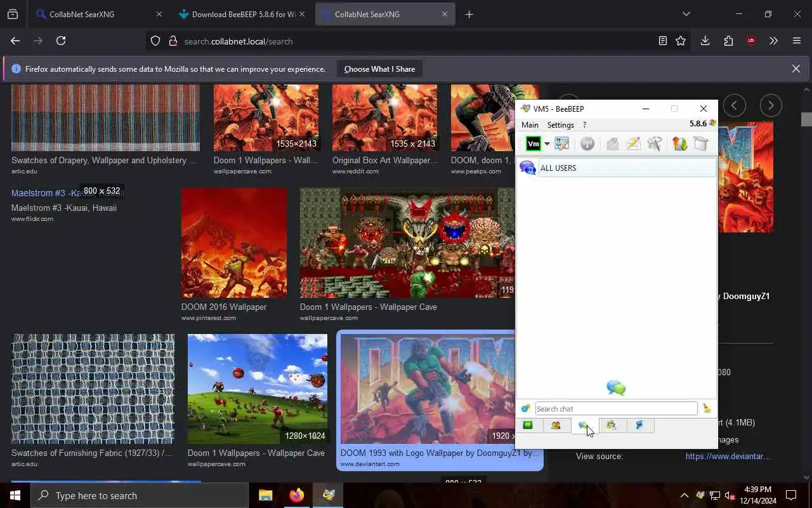
Task: Click the BeeBEEP bee taskbar icon
Action: (x=328, y=495)
